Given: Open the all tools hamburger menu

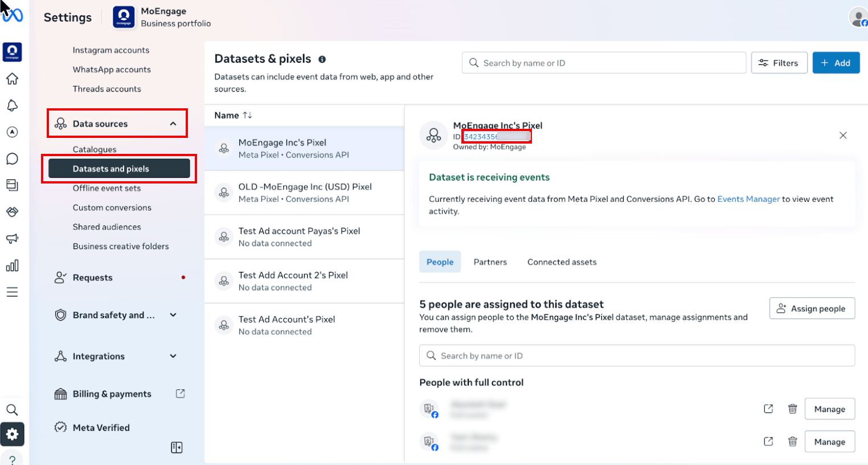Looking at the screenshot, I should tap(13, 292).
